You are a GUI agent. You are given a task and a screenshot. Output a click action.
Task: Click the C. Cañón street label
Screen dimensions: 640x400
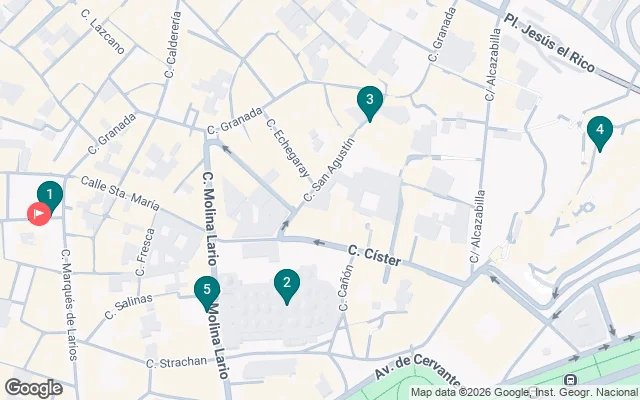pos(346,288)
